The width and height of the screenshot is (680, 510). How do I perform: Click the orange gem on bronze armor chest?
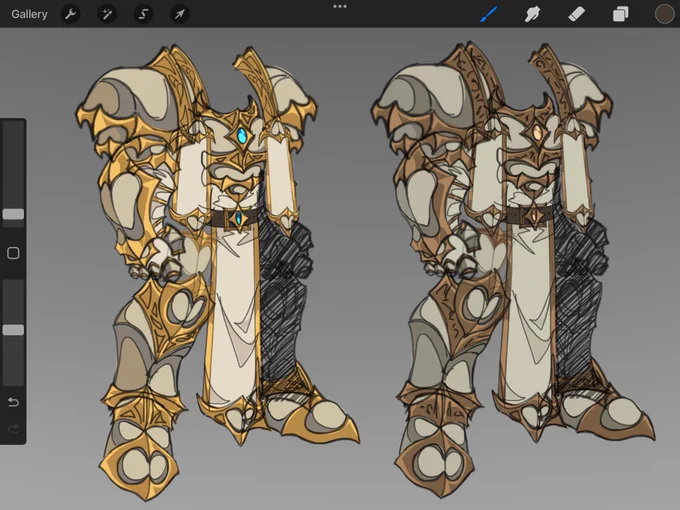pos(537,131)
